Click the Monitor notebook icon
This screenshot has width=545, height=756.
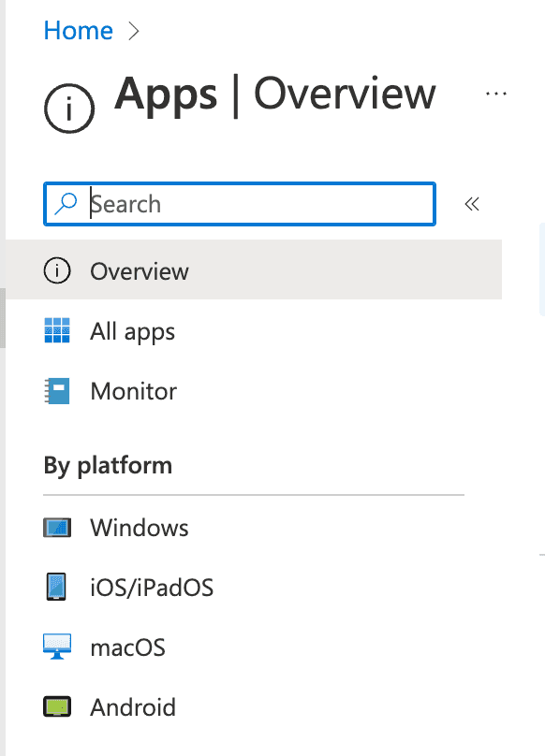click(x=57, y=390)
